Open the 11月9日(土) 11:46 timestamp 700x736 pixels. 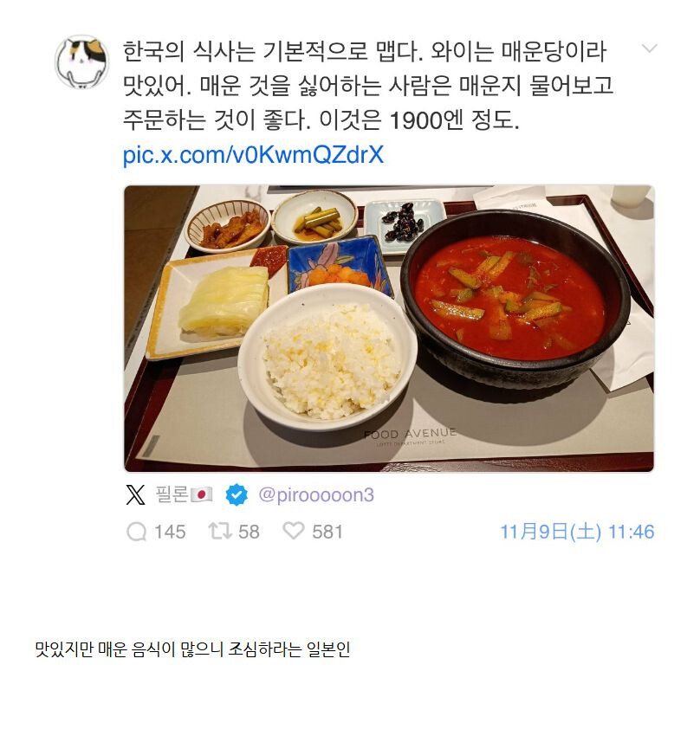click(577, 532)
